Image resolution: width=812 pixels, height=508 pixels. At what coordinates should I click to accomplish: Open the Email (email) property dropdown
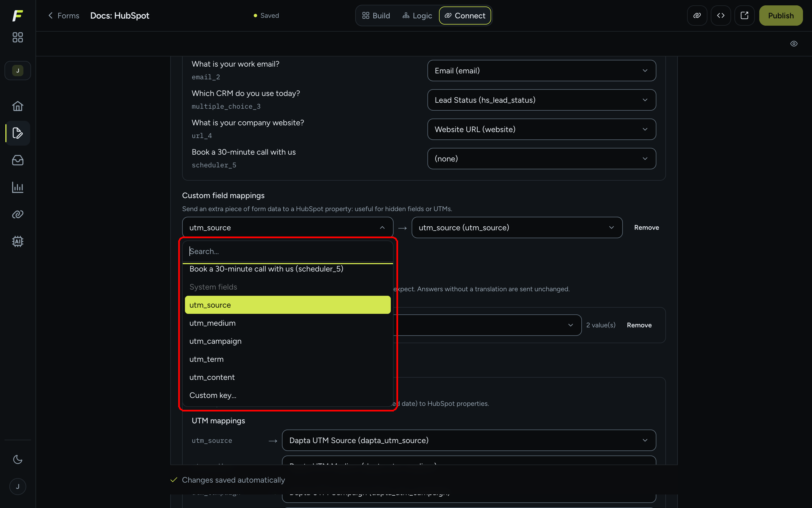(542, 71)
